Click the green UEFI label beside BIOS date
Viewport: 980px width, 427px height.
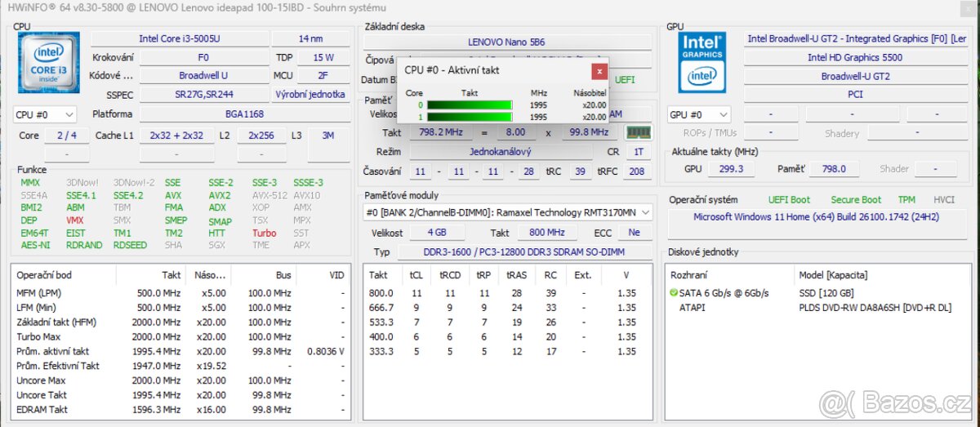(625, 80)
